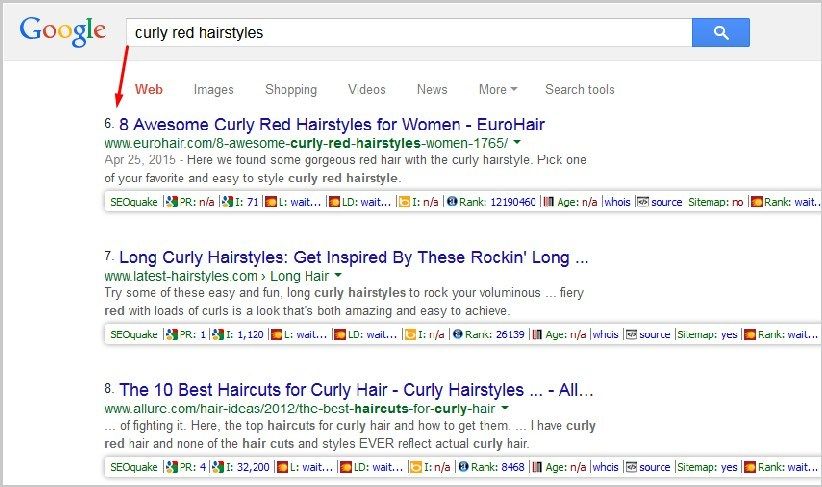Click Google index icon beside I: 32,200
The height and width of the screenshot is (487, 822).
pyautogui.click(x=218, y=467)
